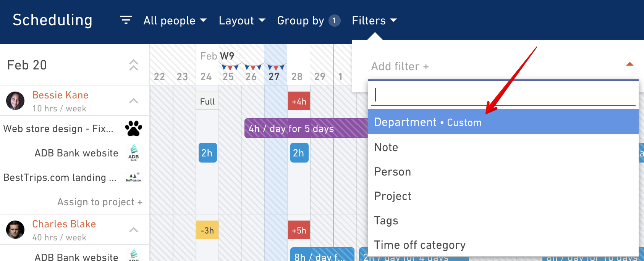
Task: Open Bessie Kane's profile avatar
Action: (x=15, y=101)
